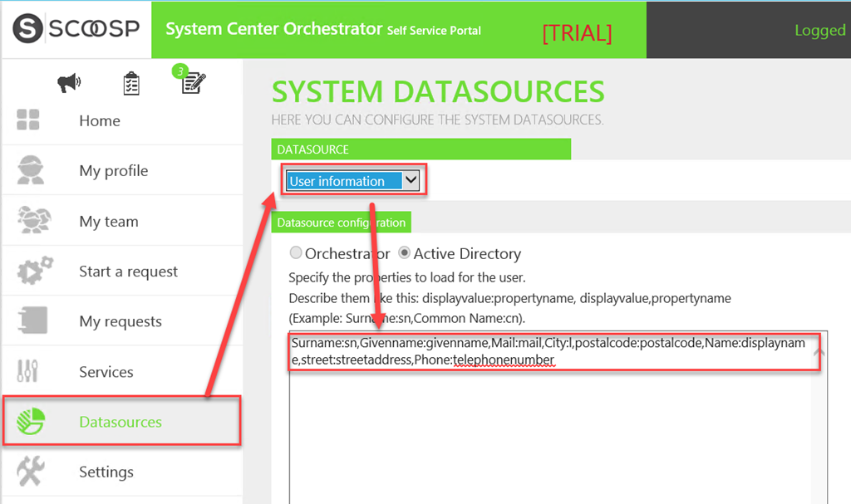This screenshot has height=504, width=851.
Task: Go to My requests in sidebar
Action: (121, 321)
